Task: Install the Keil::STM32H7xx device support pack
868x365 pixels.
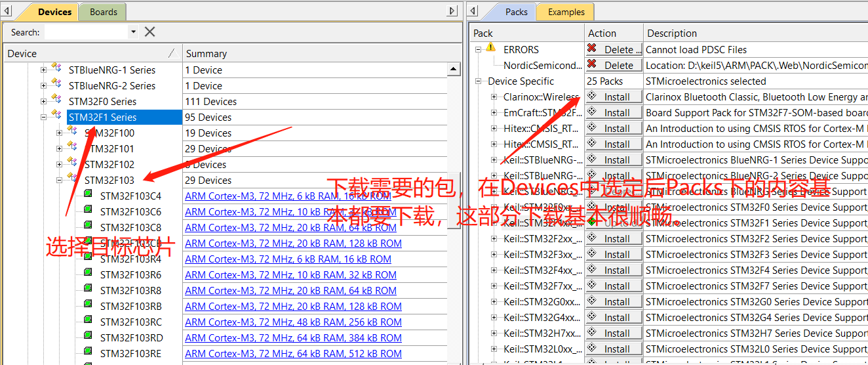Action: [x=614, y=333]
